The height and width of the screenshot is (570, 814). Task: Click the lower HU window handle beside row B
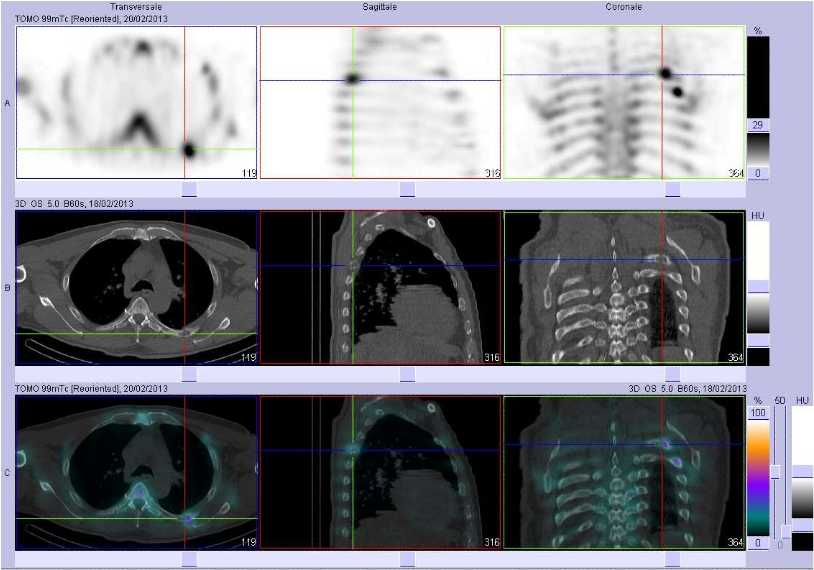click(x=758, y=341)
